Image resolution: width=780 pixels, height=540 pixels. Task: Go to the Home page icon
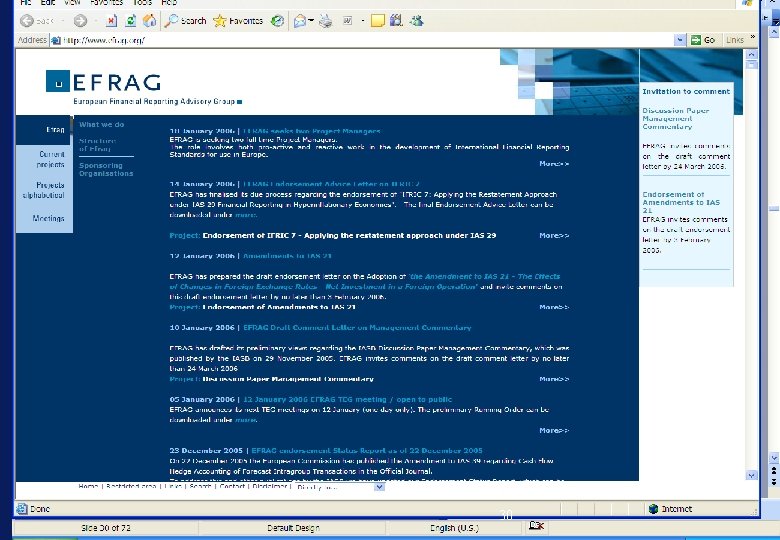coord(149,21)
